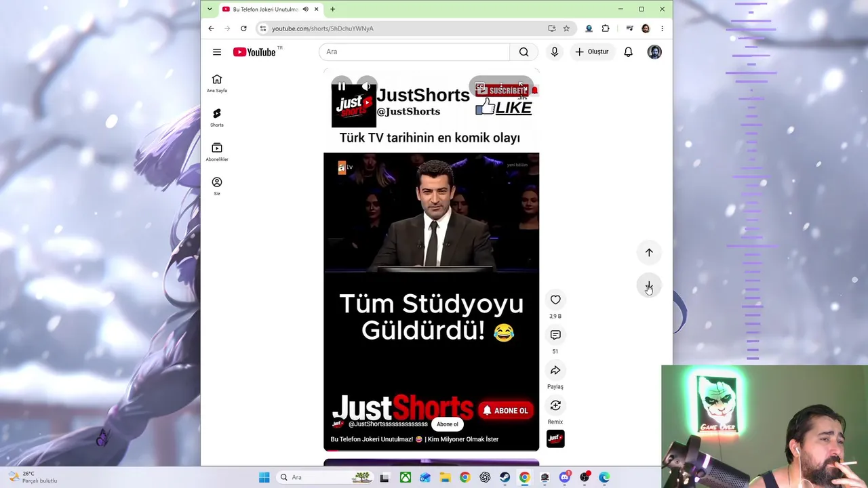The image size is (868, 488).
Task: Select the 'Bu Telefon Jokeri' browser tab
Action: tap(264, 9)
